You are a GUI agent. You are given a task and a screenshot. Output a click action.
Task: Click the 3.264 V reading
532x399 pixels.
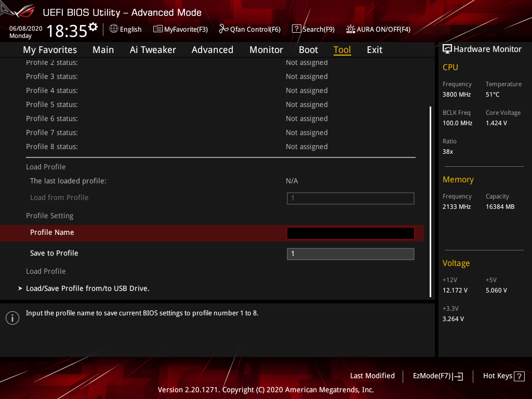pyautogui.click(x=453, y=319)
